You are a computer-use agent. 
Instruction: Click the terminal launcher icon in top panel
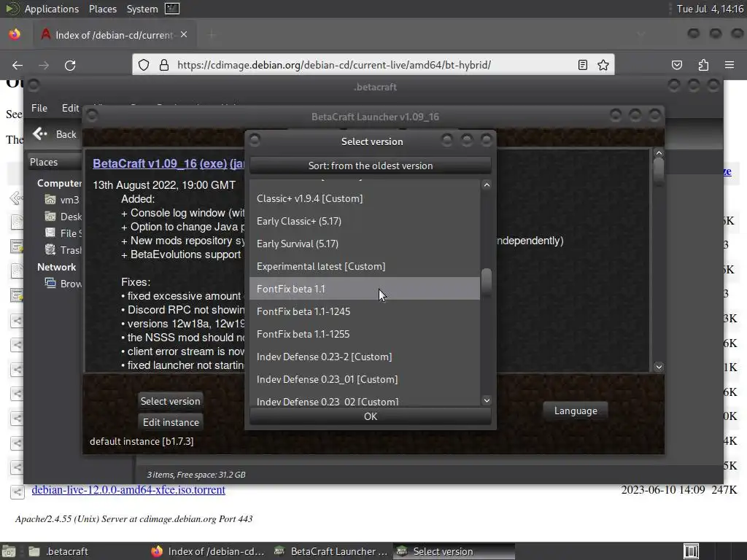(172, 9)
